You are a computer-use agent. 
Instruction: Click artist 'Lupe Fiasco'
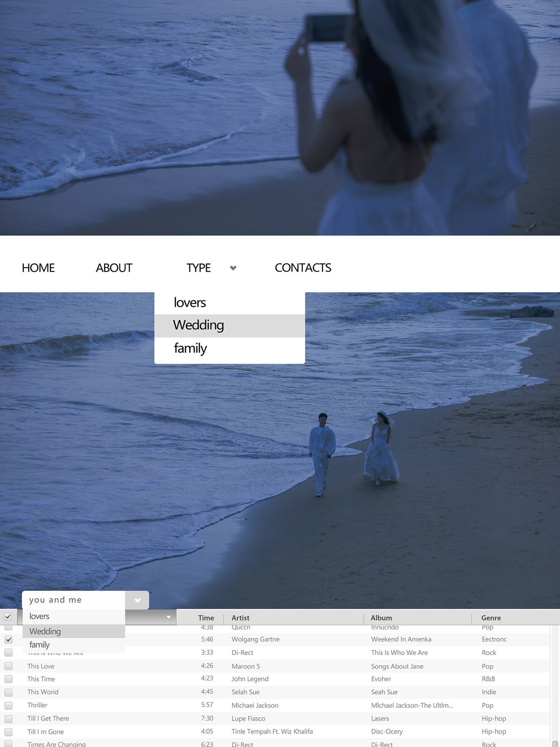pyautogui.click(x=248, y=719)
